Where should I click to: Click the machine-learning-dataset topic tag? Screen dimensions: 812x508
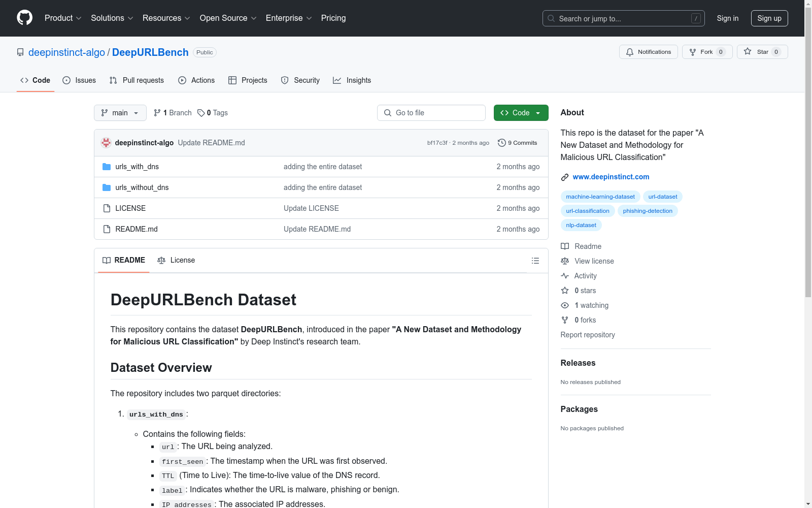click(x=600, y=197)
